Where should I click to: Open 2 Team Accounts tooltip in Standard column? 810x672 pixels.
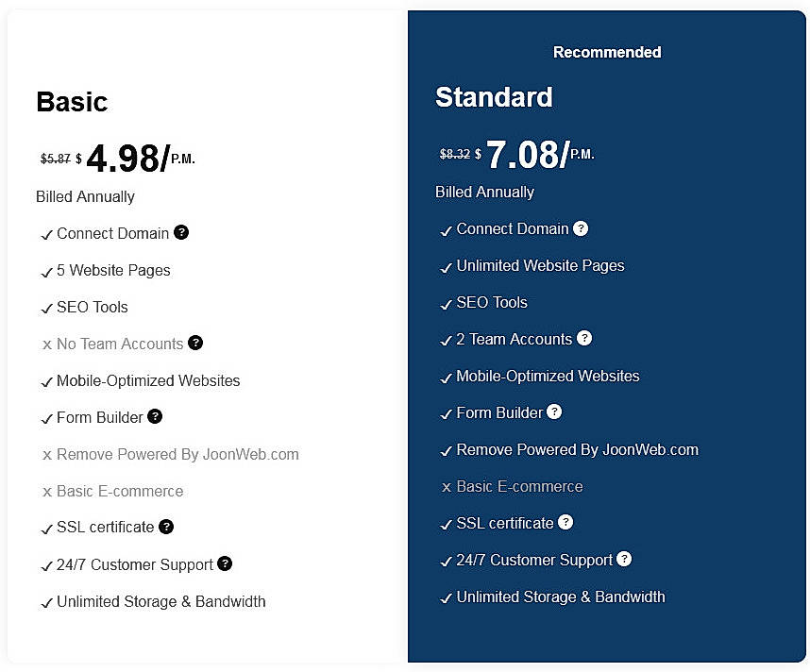[585, 339]
